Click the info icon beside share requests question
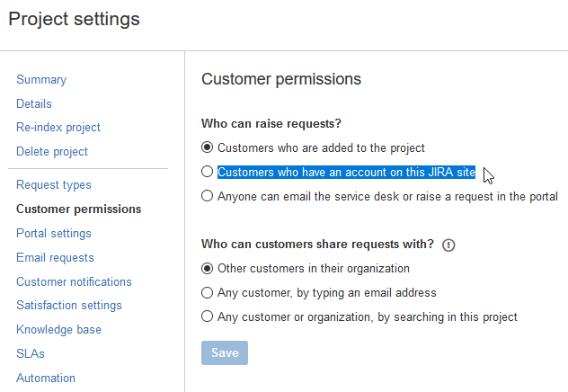 click(x=449, y=245)
